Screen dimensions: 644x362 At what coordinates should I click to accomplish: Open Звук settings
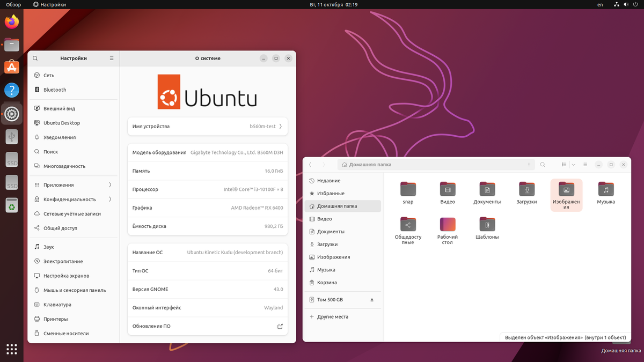coord(74,247)
